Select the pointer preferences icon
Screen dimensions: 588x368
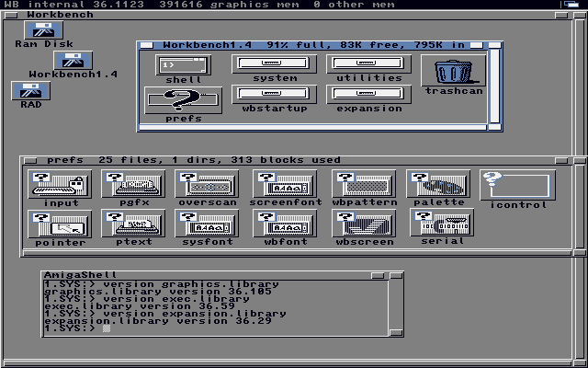click(60, 224)
